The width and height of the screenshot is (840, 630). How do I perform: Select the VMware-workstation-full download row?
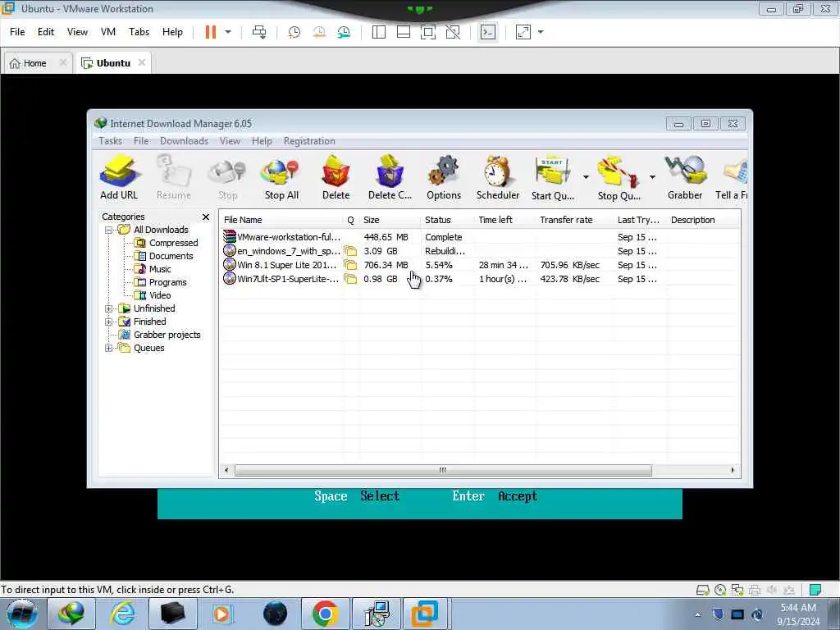pyautogui.click(x=479, y=237)
